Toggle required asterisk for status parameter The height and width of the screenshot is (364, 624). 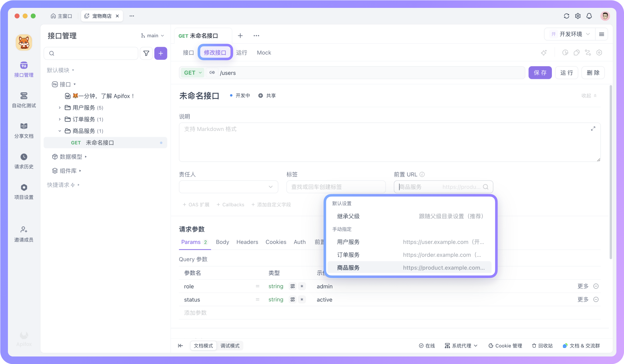coord(302,300)
